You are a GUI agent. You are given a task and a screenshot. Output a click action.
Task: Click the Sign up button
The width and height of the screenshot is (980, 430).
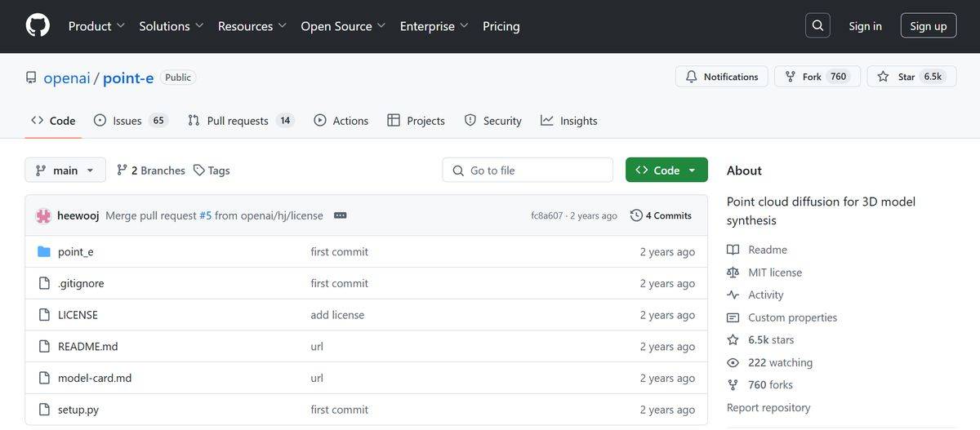point(929,26)
